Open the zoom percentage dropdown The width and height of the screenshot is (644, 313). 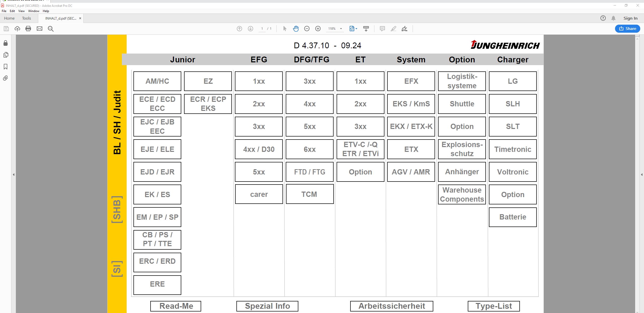(x=341, y=29)
